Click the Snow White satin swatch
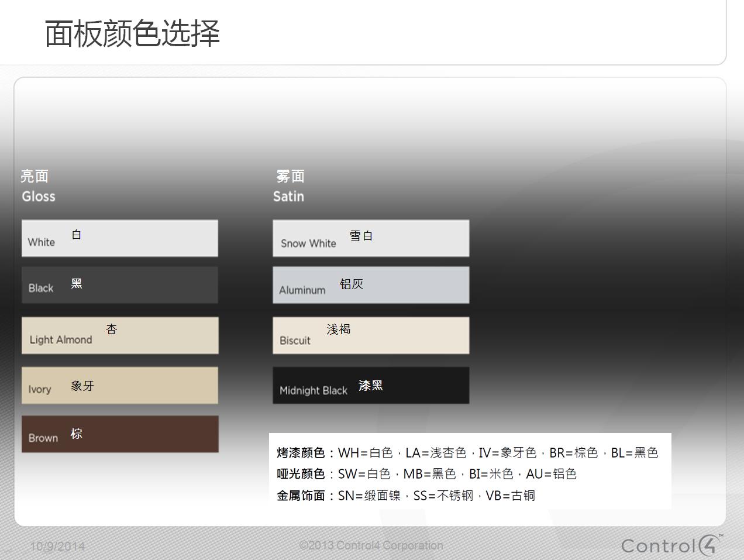The width and height of the screenshot is (744, 560). pos(371,238)
